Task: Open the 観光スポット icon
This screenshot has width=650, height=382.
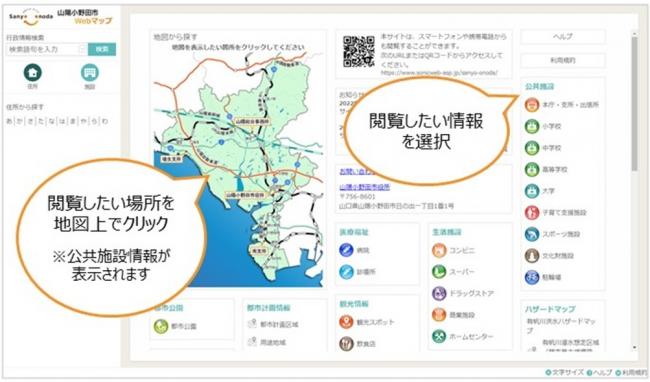Action: point(346,322)
